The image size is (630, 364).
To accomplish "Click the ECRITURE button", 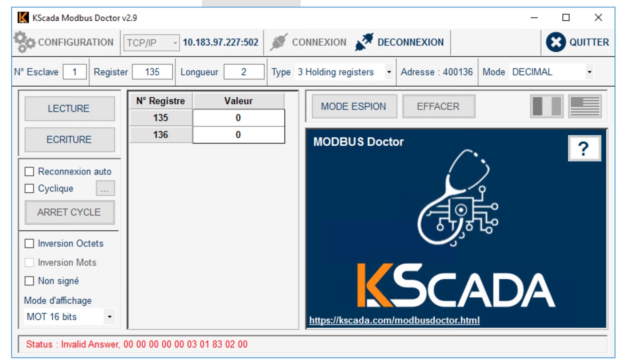I will click(x=69, y=140).
